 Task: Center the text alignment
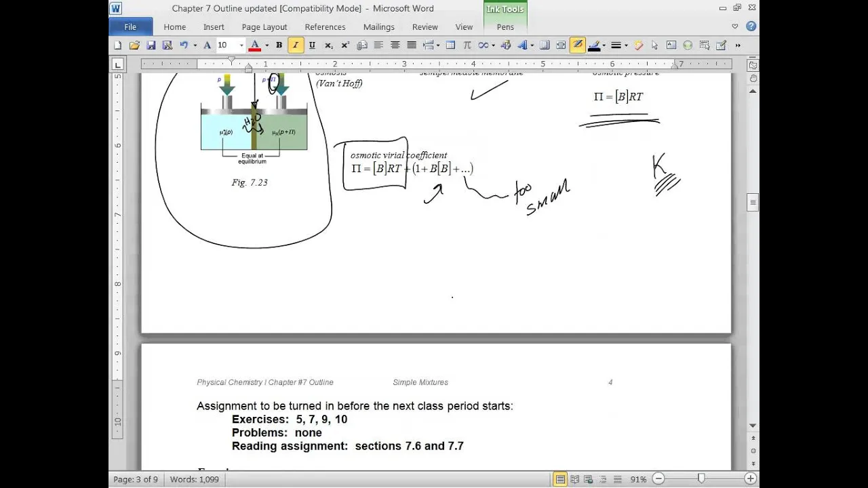(395, 45)
